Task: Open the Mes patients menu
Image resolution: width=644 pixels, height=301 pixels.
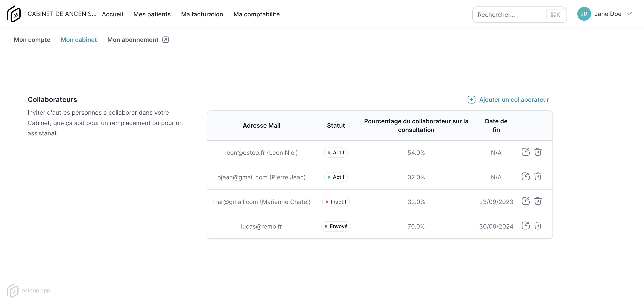Action: (x=152, y=14)
